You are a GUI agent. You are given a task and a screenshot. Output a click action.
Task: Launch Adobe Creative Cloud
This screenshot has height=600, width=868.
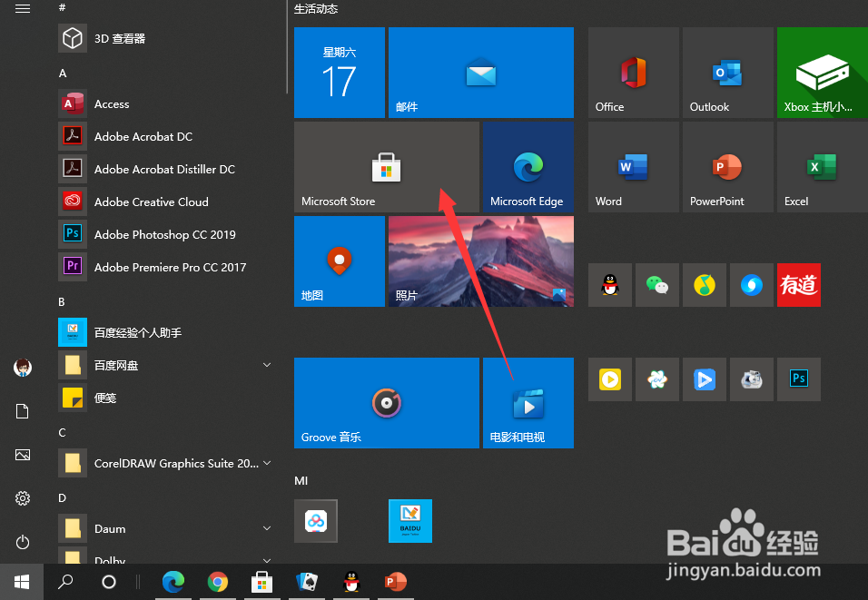(x=166, y=202)
